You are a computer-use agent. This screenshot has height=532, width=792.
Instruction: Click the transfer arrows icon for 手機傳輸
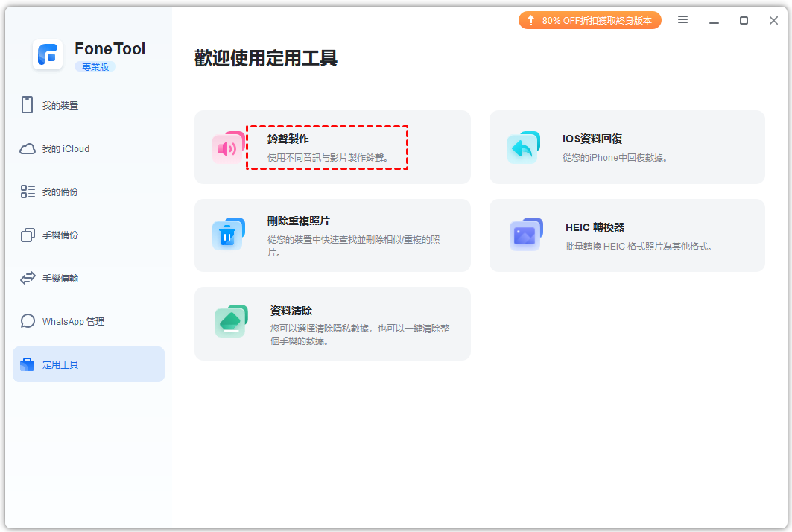(x=28, y=278)
